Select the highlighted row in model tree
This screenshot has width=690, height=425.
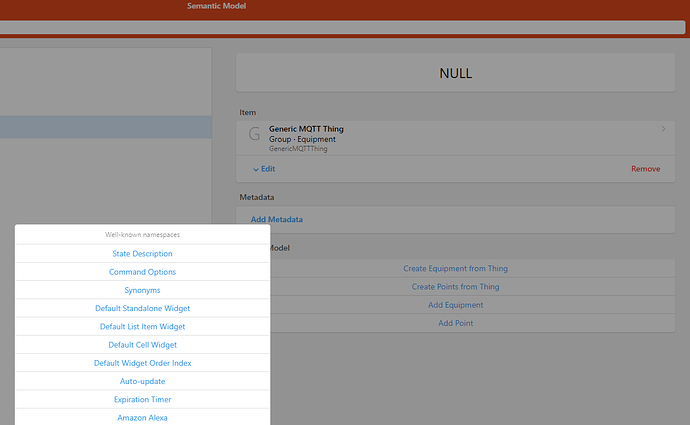(106, 127)
